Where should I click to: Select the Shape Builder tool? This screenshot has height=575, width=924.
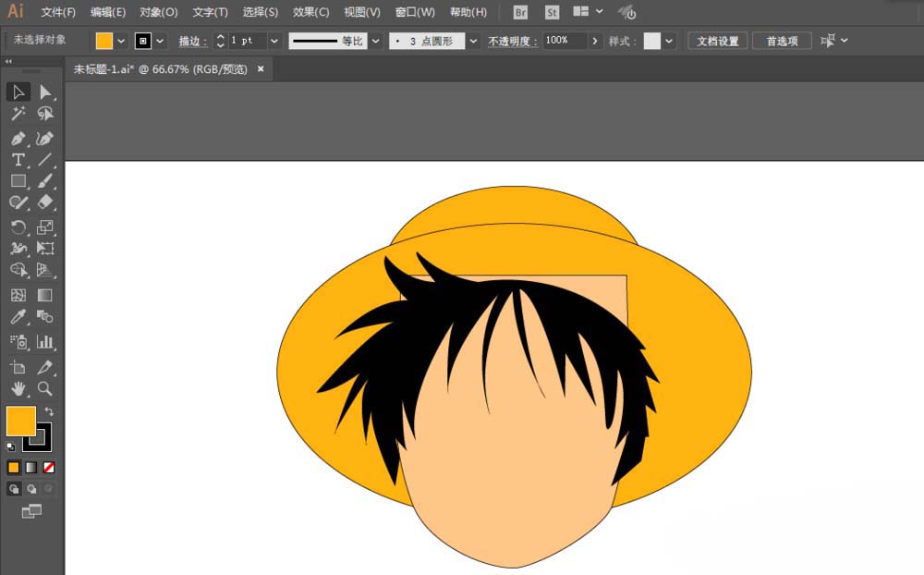pyautogui.click(x=18, y=270)
